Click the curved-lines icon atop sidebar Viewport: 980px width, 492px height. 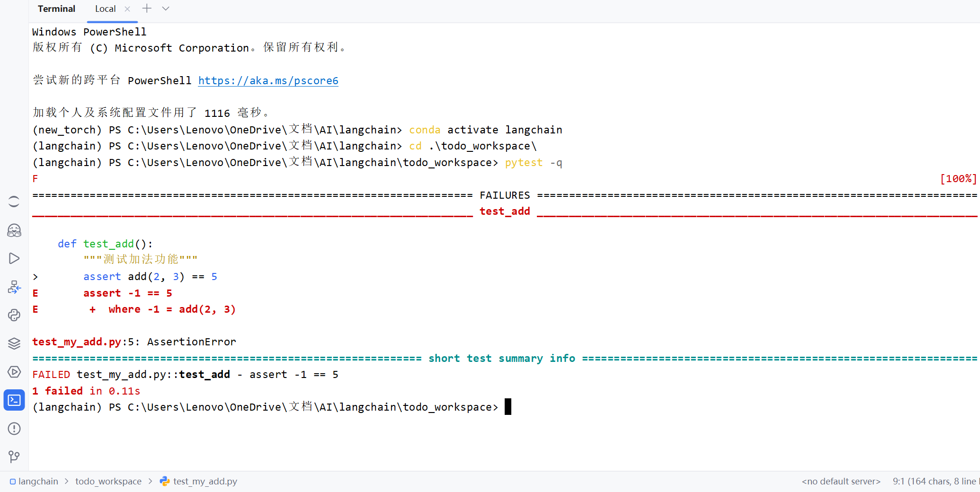point(14,202)
